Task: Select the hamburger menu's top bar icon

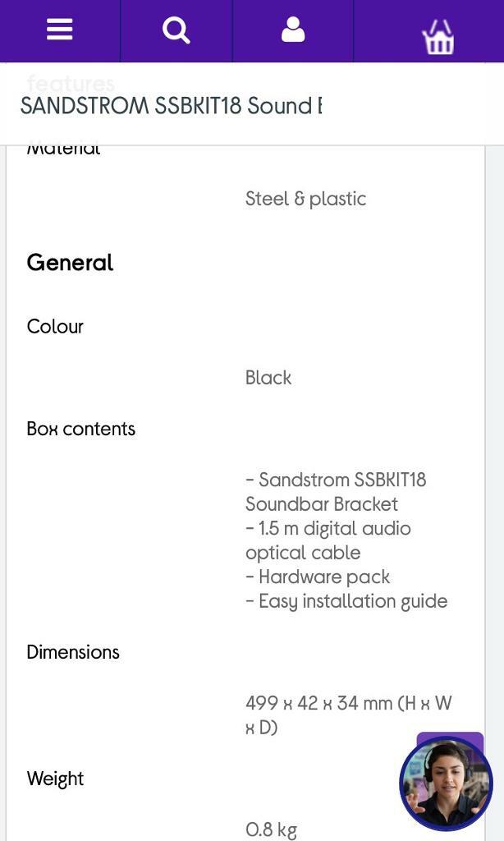Action: pyautogui.click(x=58, y=22)
